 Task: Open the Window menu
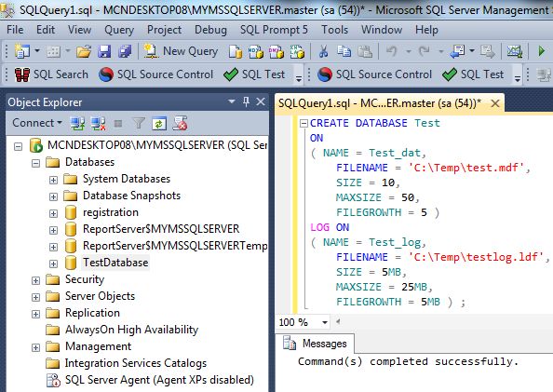coord(382,30)
